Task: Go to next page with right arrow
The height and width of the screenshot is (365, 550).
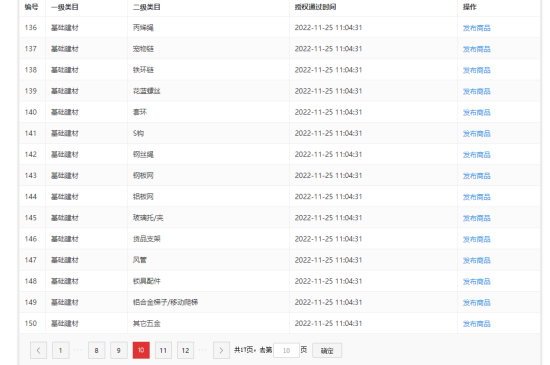Action: (221, 350)
